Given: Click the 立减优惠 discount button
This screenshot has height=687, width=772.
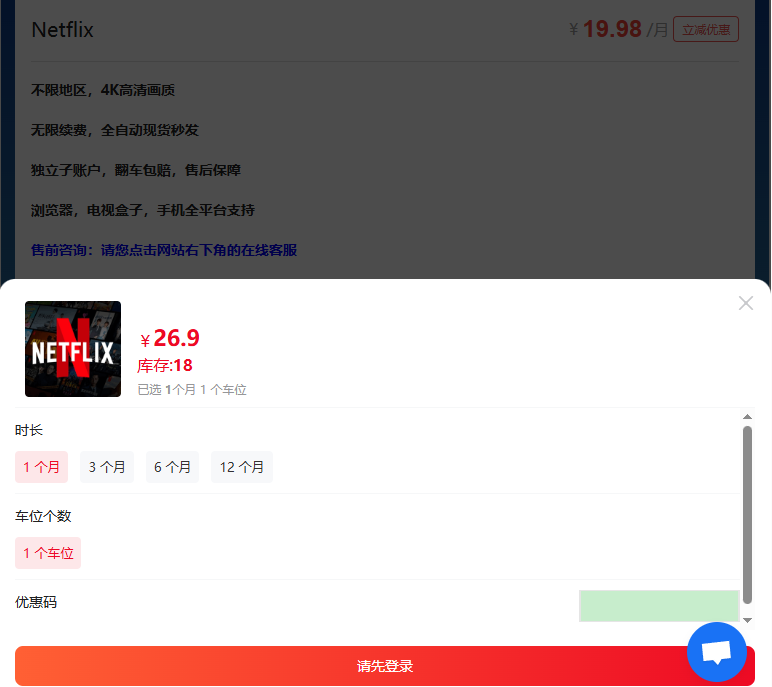Looking at the screenshot, I should click(x=706, y=30).
